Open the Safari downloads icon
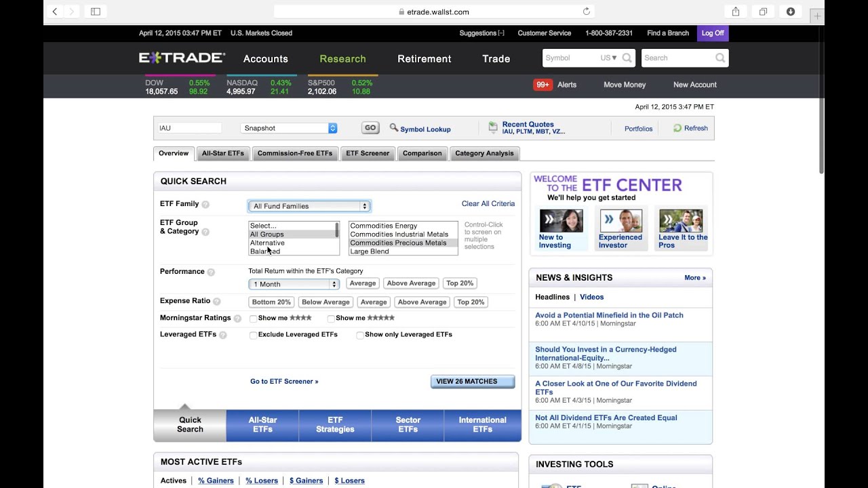Screen dimensions: 868x488 pos(790,12)
